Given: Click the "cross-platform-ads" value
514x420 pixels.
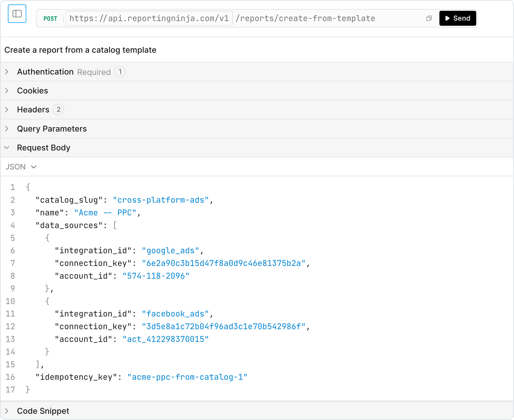Looking at the screenshot, I should [161, 200].
